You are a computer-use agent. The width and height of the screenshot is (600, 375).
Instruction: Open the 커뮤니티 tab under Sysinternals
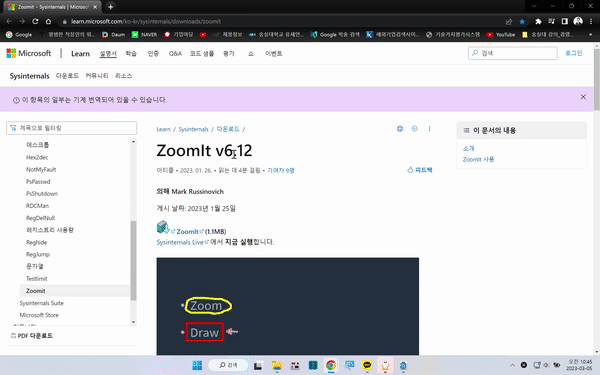pos(97,76)
